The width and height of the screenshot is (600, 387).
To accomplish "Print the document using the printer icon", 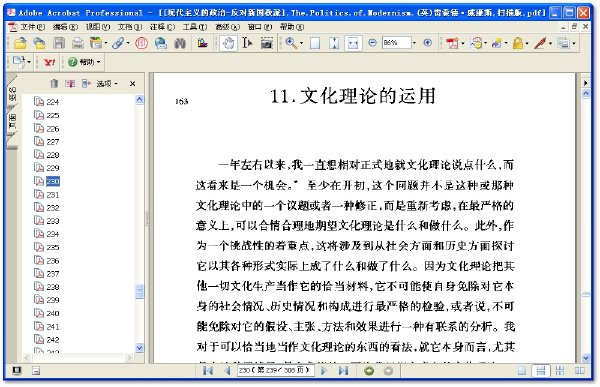I will pos(78,43).
